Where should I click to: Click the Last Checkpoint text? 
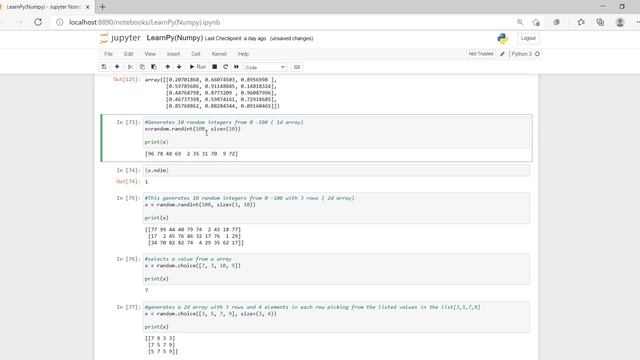[x=236, y=38]
